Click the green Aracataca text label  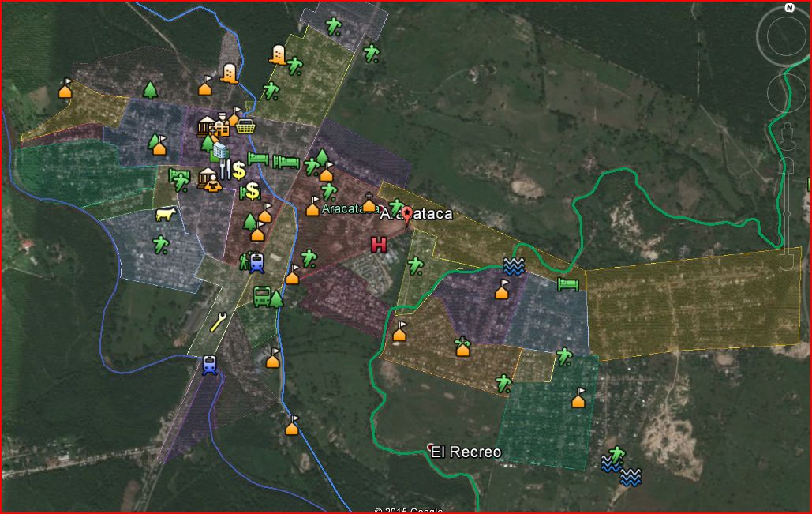[x=346, y=208]
